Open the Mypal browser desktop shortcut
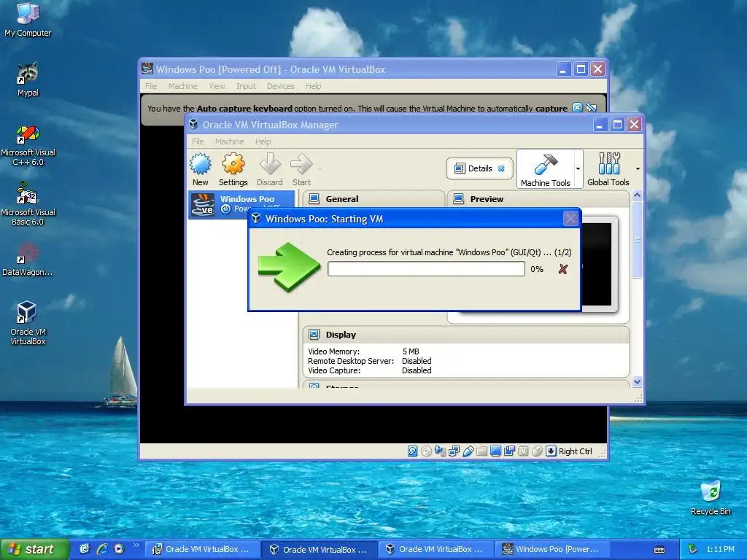747x560 pixels. click(28, 79)
